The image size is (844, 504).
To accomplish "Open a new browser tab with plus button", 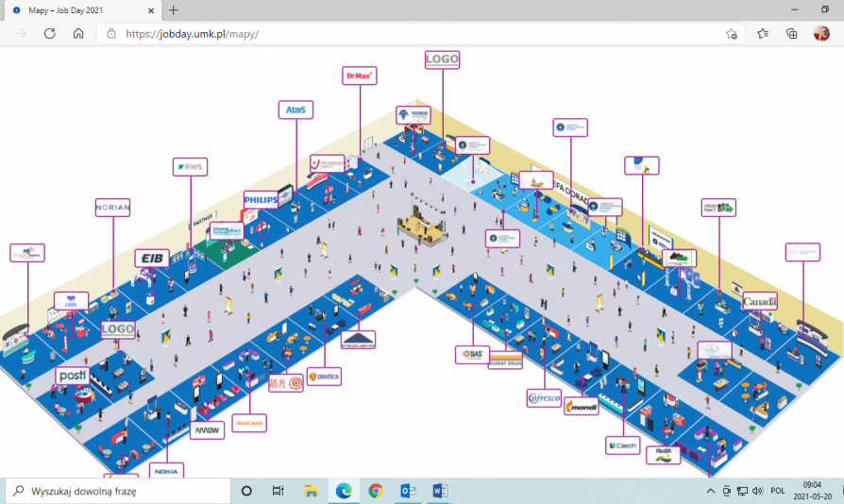I will pos(173,9).
